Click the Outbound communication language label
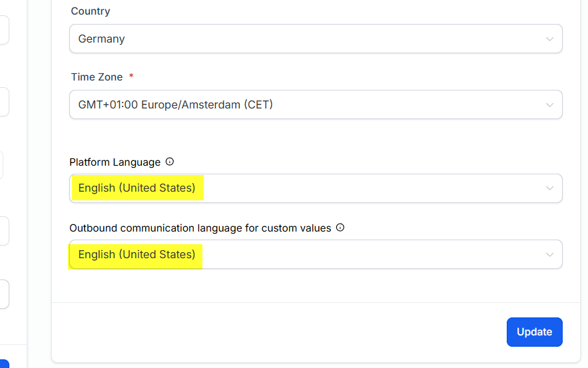The image size is (588, 368). pos(200,228)
